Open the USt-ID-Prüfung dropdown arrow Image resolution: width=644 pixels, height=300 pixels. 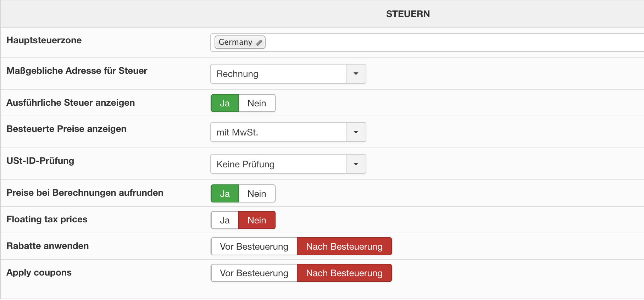[x=356, y=164]
